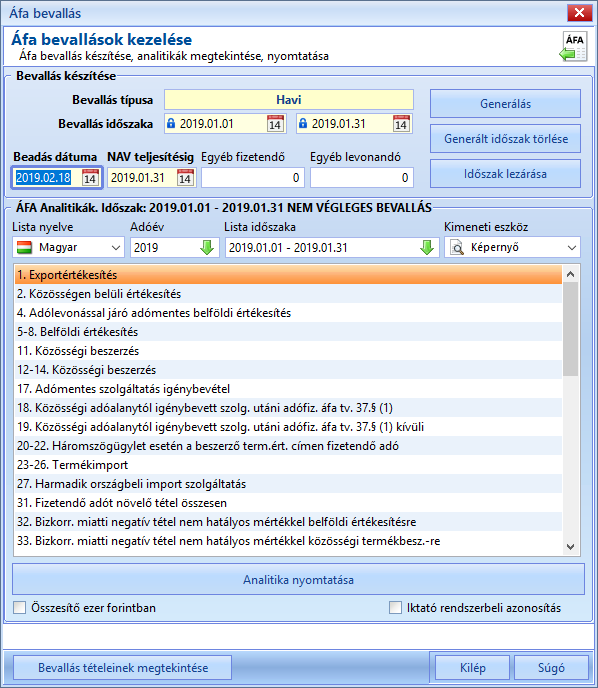Open calendar picker for NAV teljesítésig
Viewport: 598px width, 688px height.
click(x=185, y=178)
